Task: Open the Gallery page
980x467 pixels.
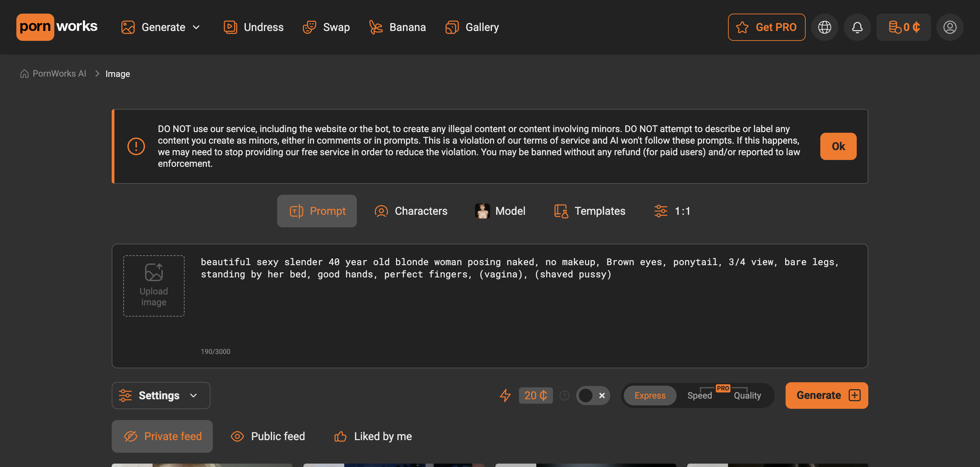Action: point(472,27)
